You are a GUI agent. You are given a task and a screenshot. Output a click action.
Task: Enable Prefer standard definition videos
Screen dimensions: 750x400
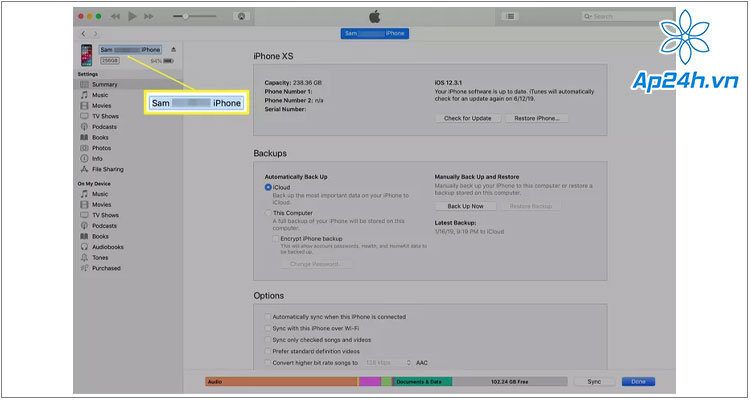267,351
